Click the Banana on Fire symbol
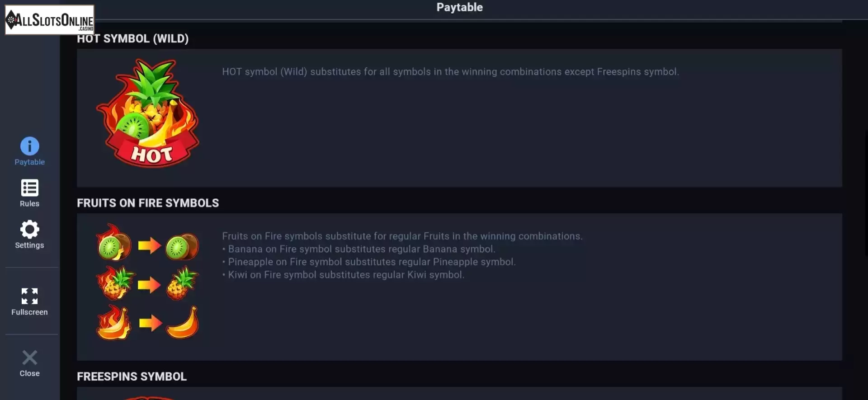 tap(114, 322)
